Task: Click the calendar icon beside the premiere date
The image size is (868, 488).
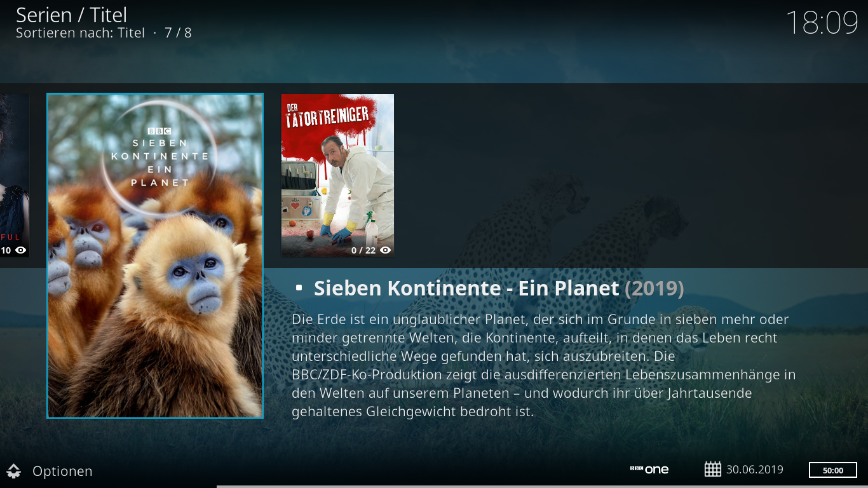Action: [713, 470]
